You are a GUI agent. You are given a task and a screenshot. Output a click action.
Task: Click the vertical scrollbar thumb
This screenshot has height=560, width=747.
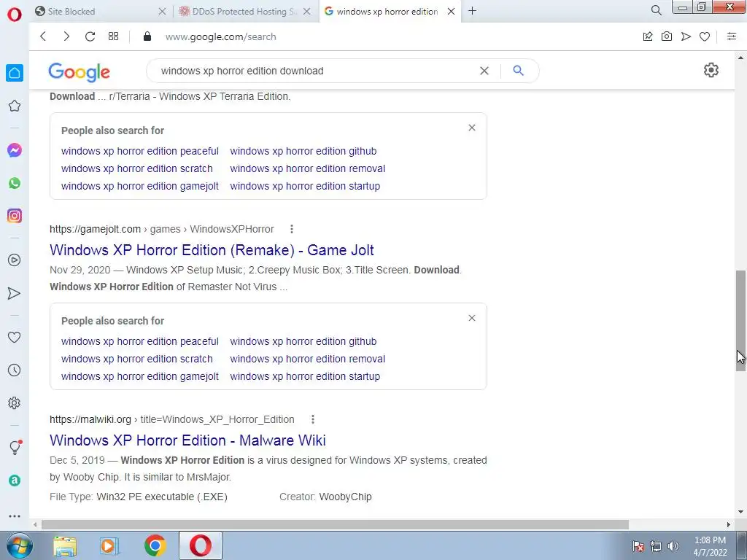coord(740,320)
